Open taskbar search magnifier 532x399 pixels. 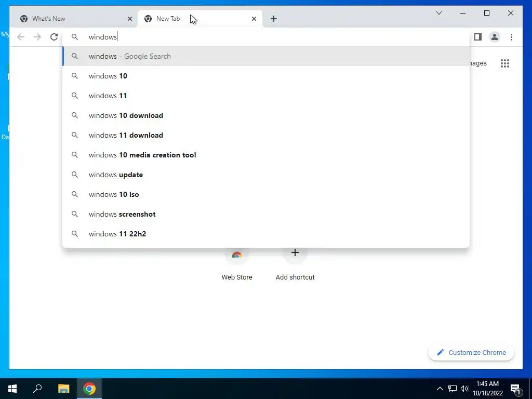click(x=37, y=389)
